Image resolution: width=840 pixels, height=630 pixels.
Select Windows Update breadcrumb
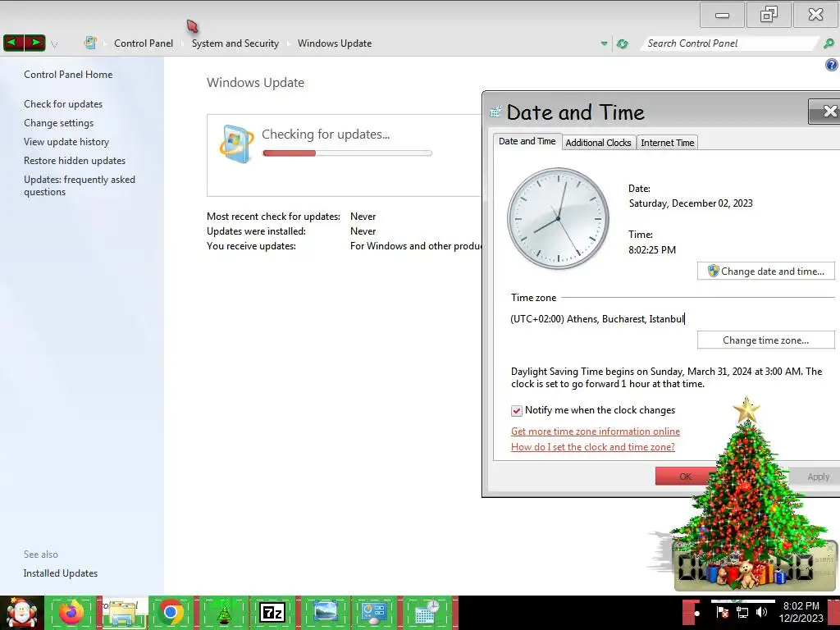(335, 43)
